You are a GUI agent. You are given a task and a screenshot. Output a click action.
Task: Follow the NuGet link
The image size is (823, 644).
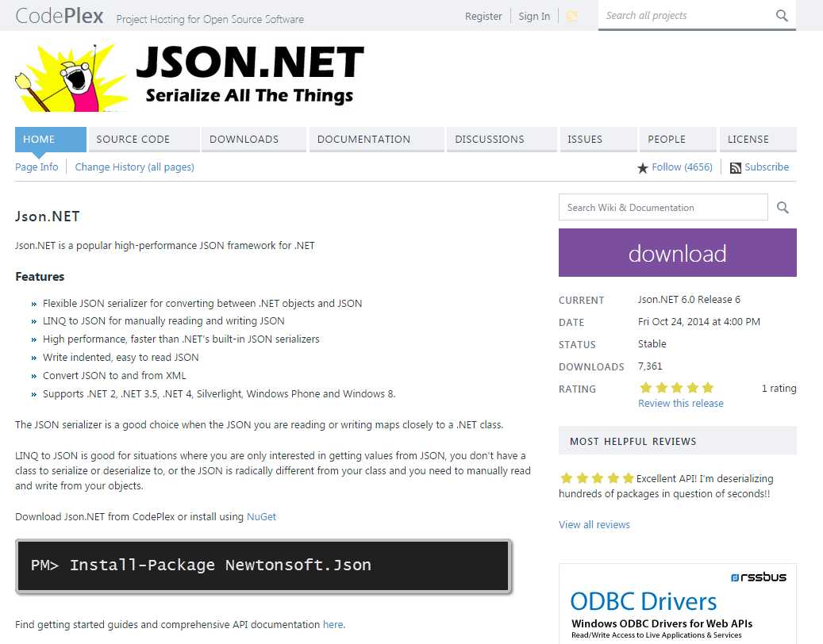coord(261,516)
